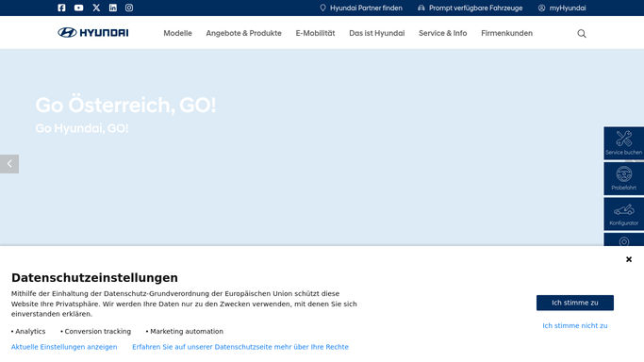
Task: Decline with Ich stimme nicht zu
Action: [x=575, y=326]
